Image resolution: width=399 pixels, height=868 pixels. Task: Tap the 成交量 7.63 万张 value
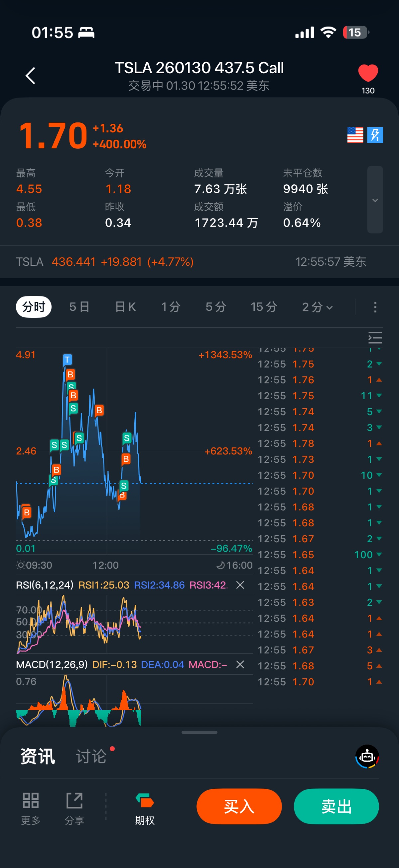pos(220,189)
